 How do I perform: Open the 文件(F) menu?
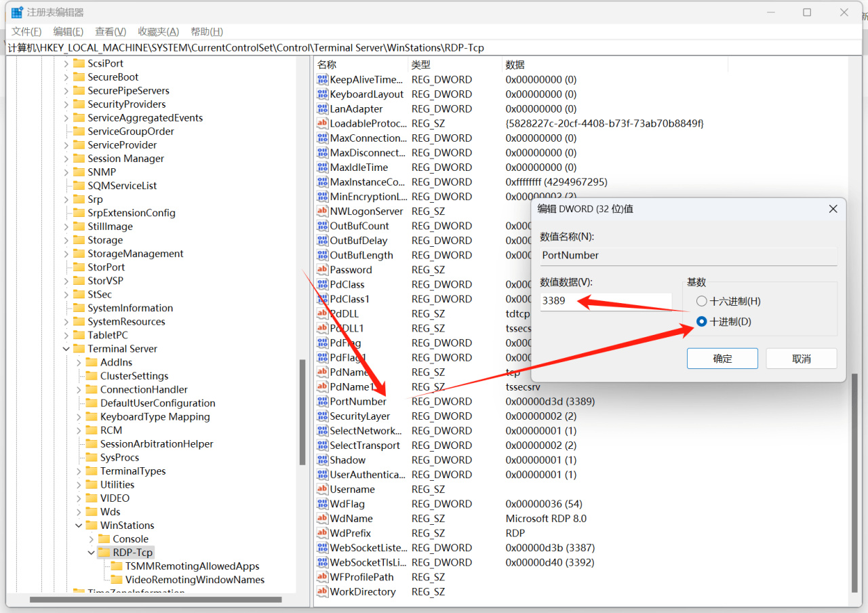[x=26, y=31]
